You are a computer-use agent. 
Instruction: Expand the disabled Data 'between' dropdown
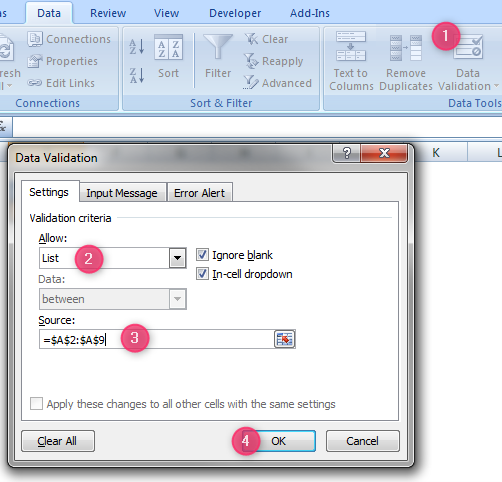pyautogui.click(x=177, y=299)
